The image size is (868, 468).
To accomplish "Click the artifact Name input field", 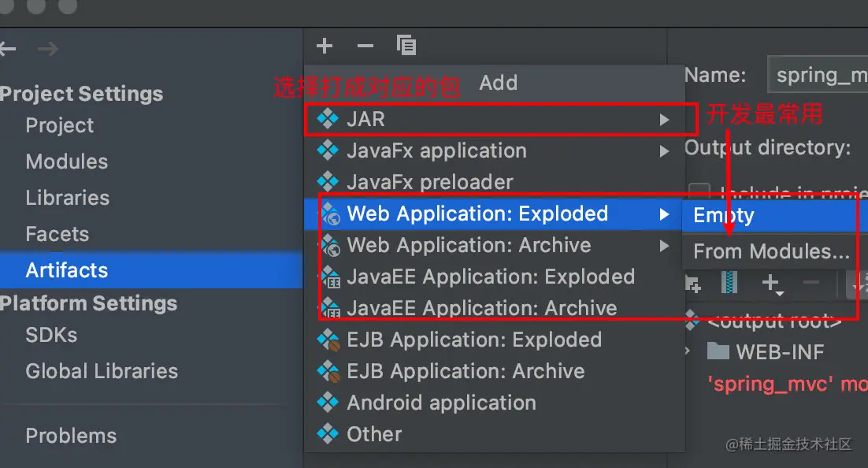I will pos(819,74).
